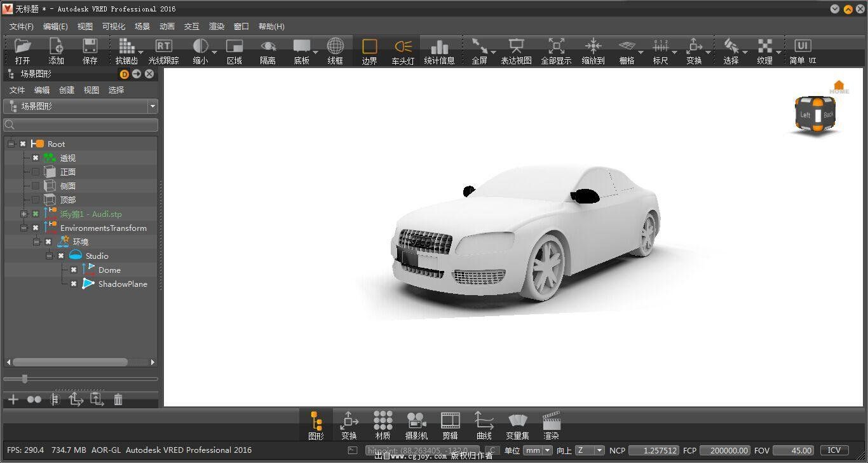Toggle 光线跟踪 raytracing RT icon
Screen dimensions: 868x463
pyautogui.click(x=163, y=46)
